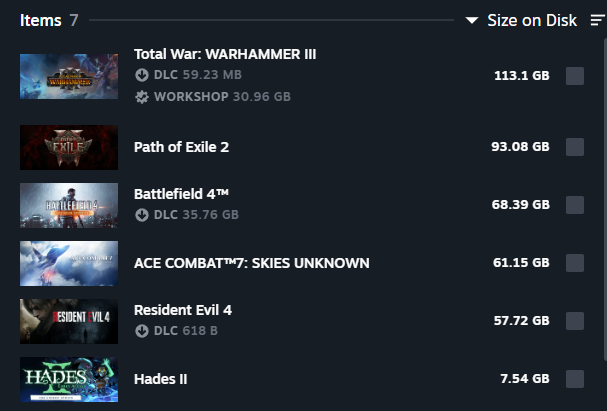
Task: Open the Size on Disk sort dropdown
Action: 531,21
